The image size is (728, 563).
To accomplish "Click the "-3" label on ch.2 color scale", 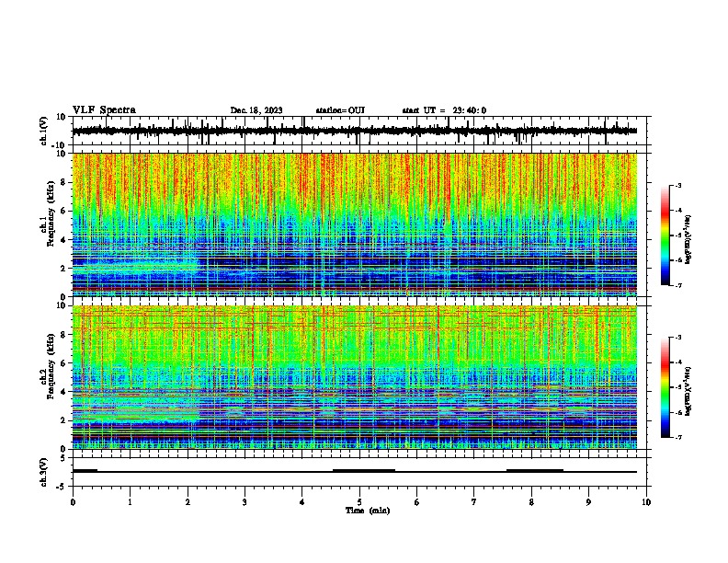I will (x=678, y=338).
